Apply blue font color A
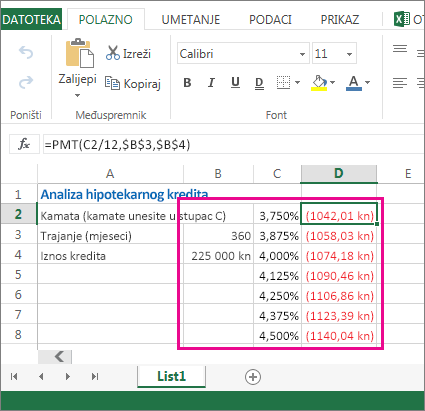This screenshot has width=425, height=411. tap(354, 83)
